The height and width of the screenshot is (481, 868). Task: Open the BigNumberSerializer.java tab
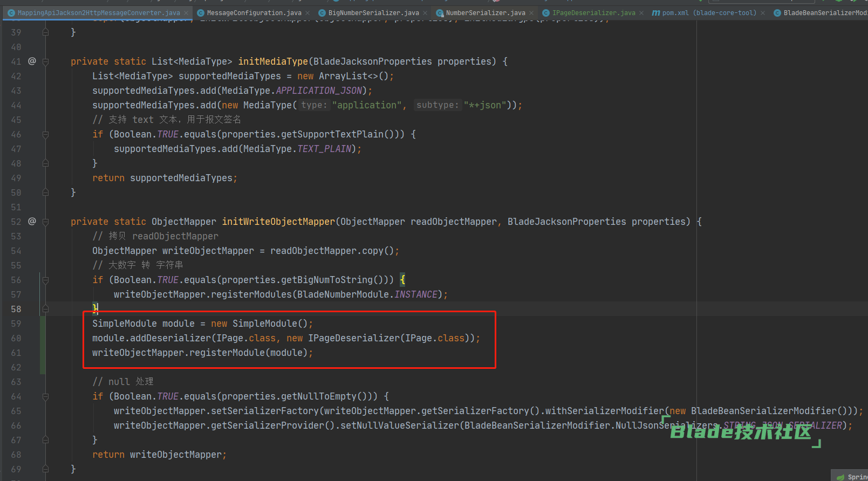(x=373, y=12)
